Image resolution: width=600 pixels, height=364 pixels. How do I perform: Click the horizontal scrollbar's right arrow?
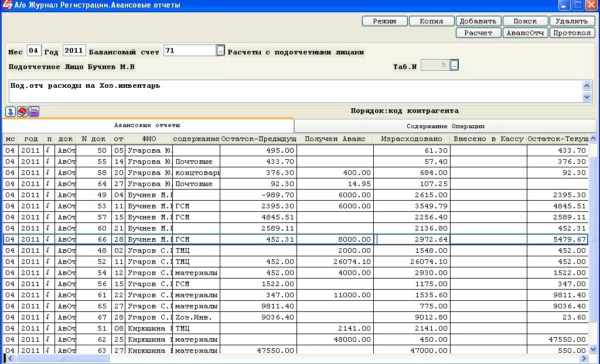click(584, 359)
